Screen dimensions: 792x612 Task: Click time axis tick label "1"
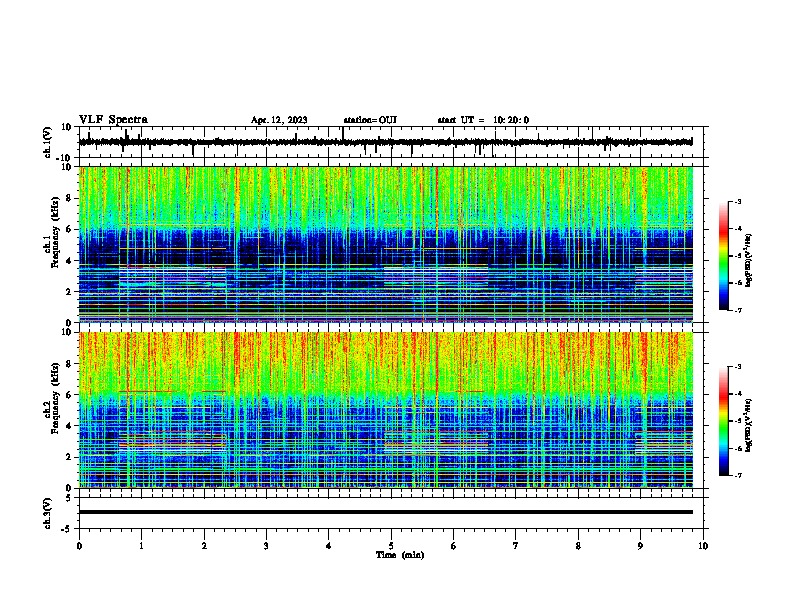pyautogui.click(x=141, y=546)
